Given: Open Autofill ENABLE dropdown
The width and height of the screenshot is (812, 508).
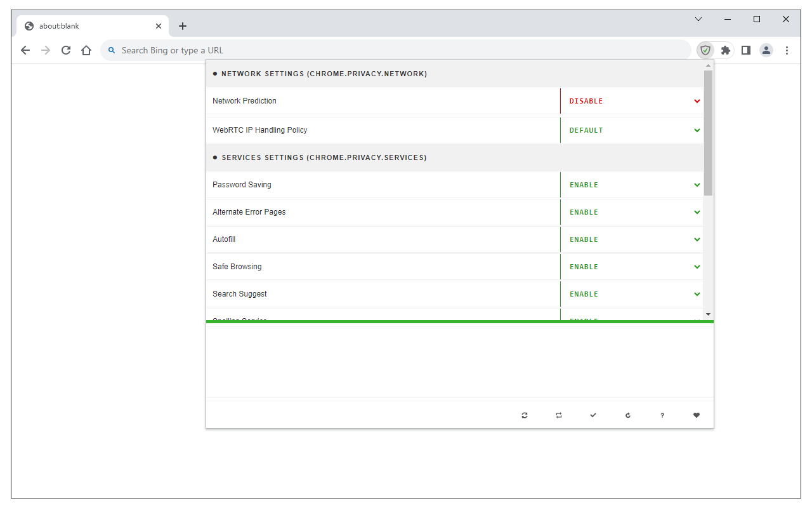Looking at the screenshot, I should (632, 239).
